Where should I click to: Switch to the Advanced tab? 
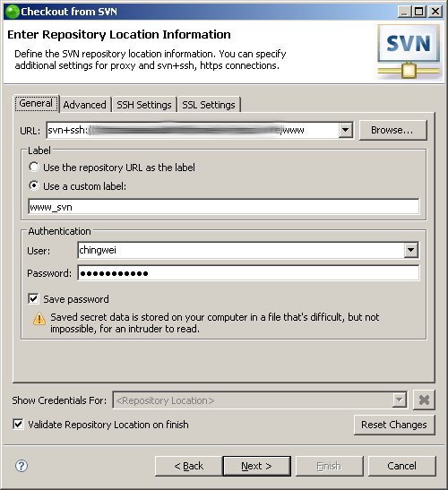click(85, 105)
